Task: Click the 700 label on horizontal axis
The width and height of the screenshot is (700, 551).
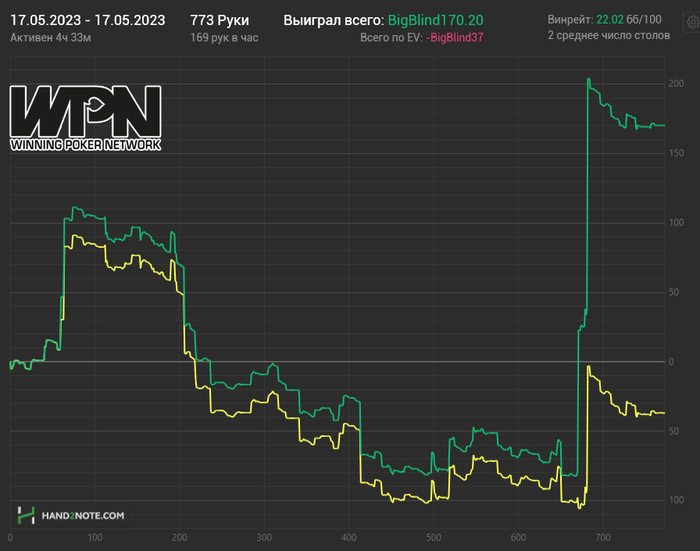Action: 603,537
